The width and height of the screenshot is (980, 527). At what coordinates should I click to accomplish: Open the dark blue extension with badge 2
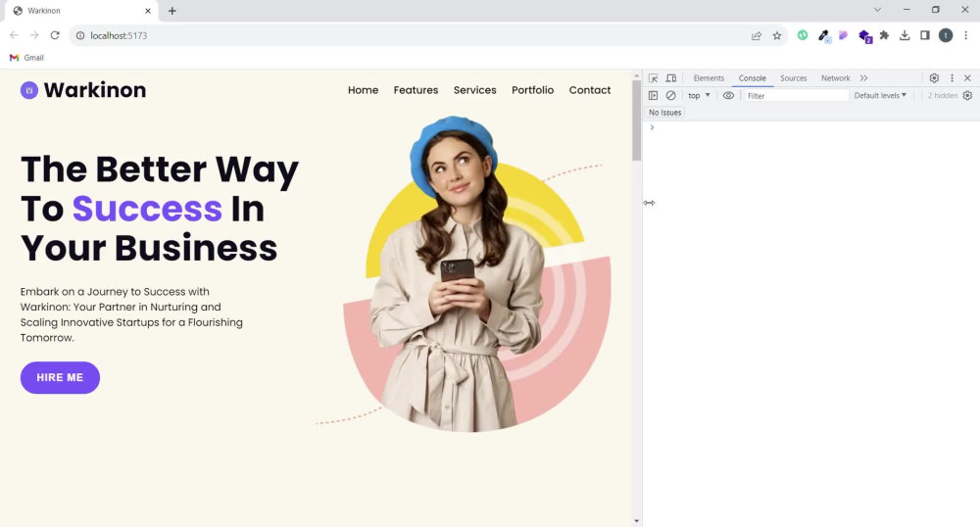pyautogui.click(x=864, y=36)
